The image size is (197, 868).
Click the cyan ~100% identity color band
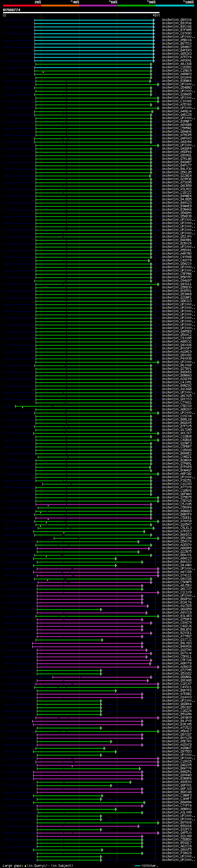(x=175, y=6)
